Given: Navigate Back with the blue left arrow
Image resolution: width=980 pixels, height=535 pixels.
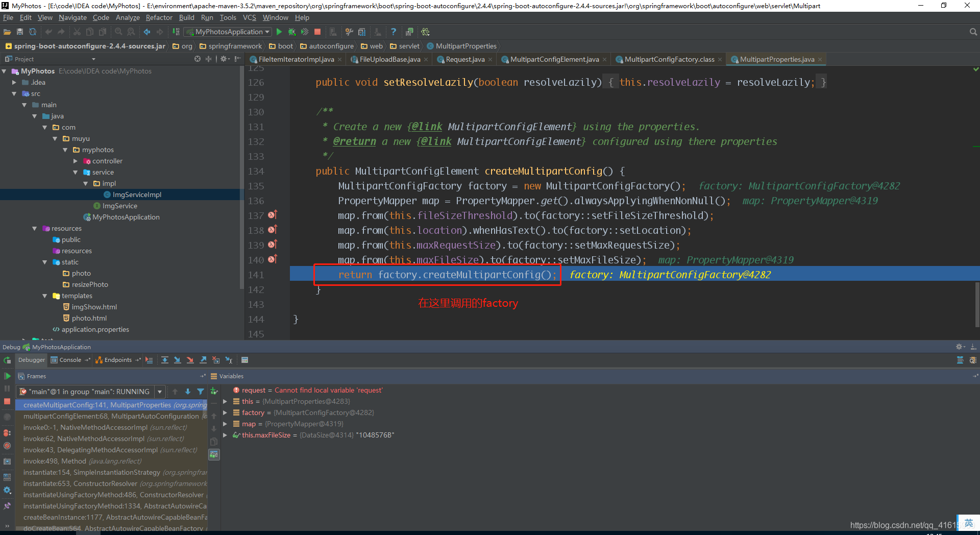Looking at the screenshot, I should pos(147,32).
